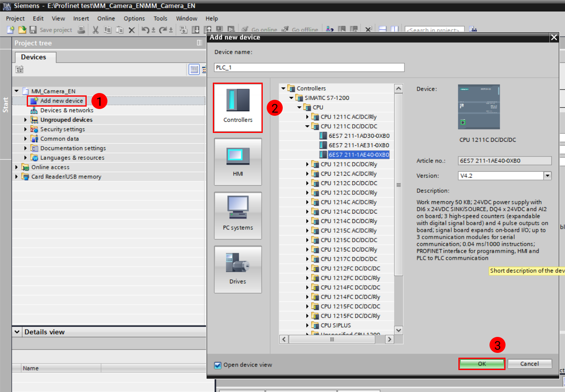This screenshot has width=565, height=392.
Task: Click the Accessible devices toolbar icon
Action: click(329, 30)
